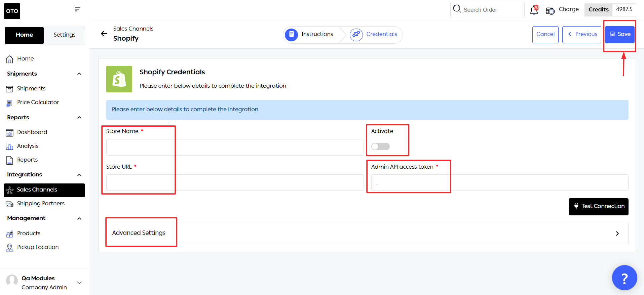Go to the Credentials step

[382, 34]
